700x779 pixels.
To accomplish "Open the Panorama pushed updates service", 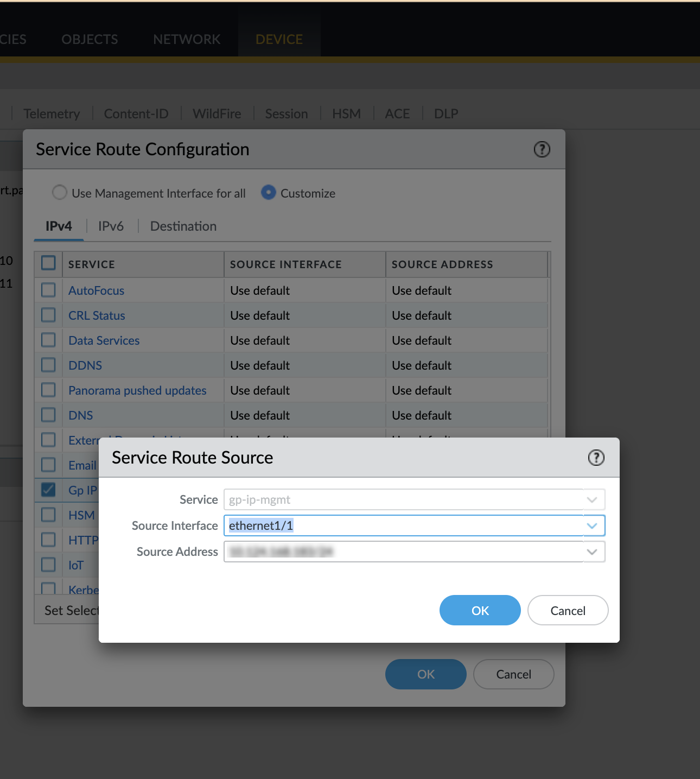I will point(137,390).
